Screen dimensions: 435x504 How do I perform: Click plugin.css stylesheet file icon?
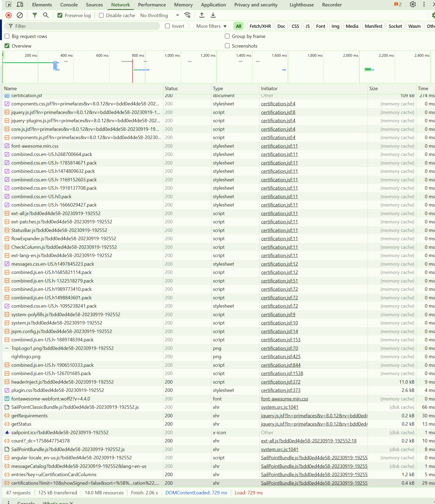pyautogui.click(x=7, y=390)
